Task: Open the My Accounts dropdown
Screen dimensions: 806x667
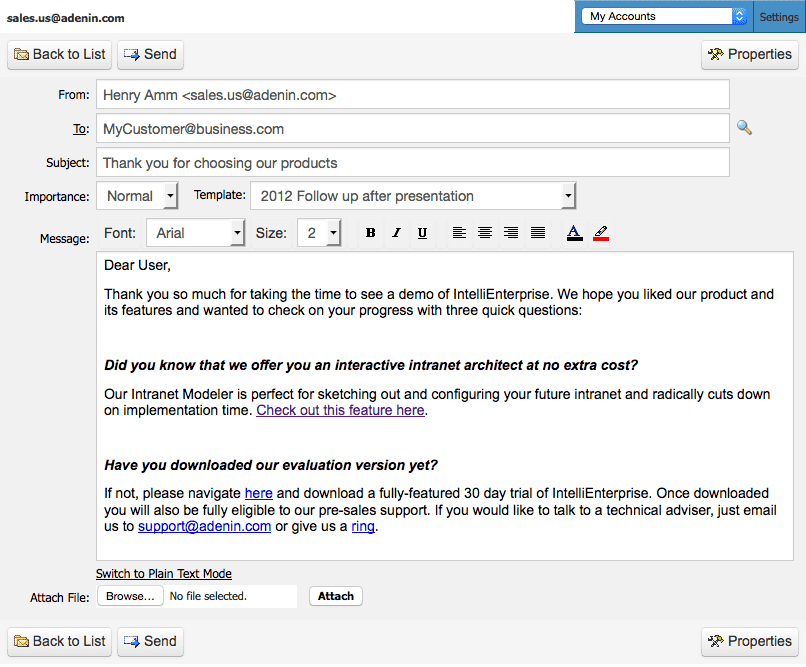Action: click(x=664, y=16)
